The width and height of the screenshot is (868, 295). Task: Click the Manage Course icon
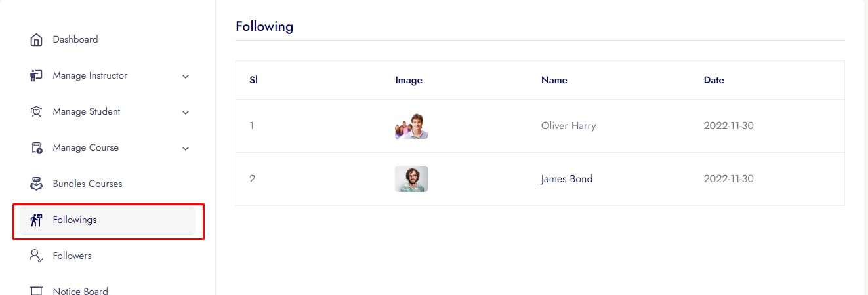pyautogui.click(x=37, y=148)
